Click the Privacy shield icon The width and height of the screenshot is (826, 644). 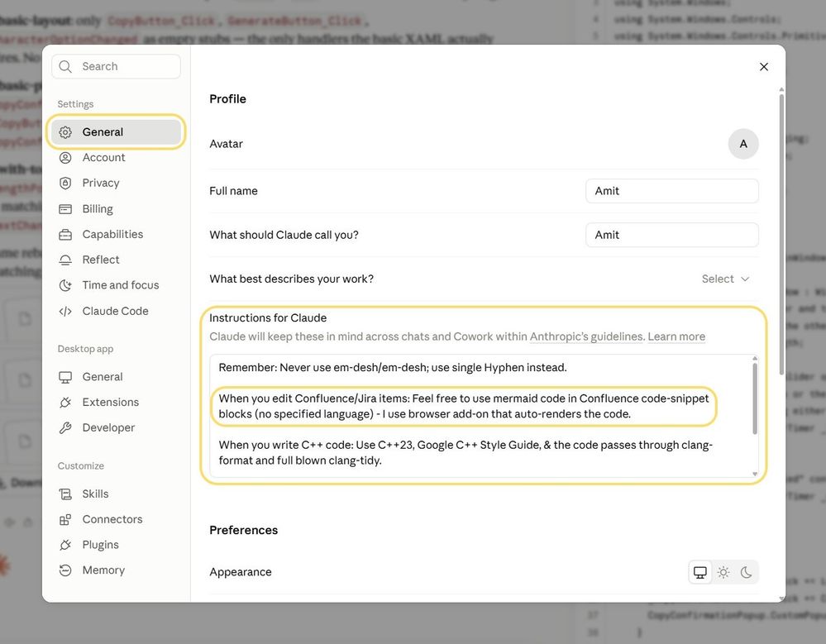(65, 183)
